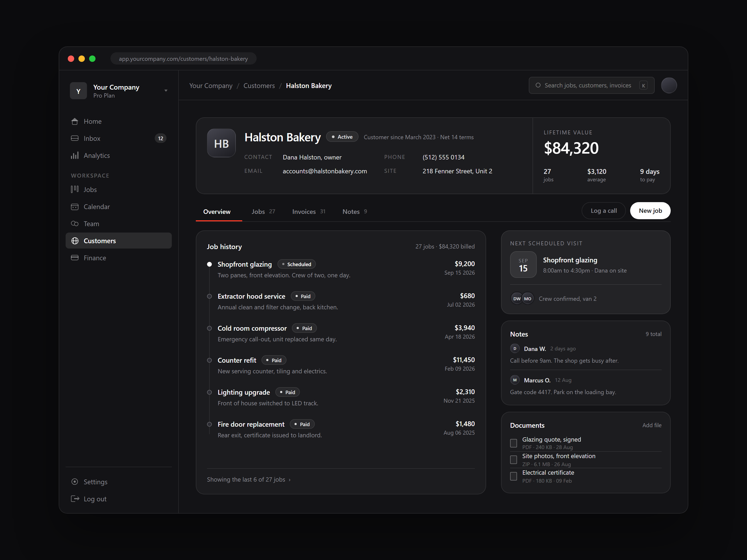Tick the Site photos, front elevation checkbox

tap(513, 460)
